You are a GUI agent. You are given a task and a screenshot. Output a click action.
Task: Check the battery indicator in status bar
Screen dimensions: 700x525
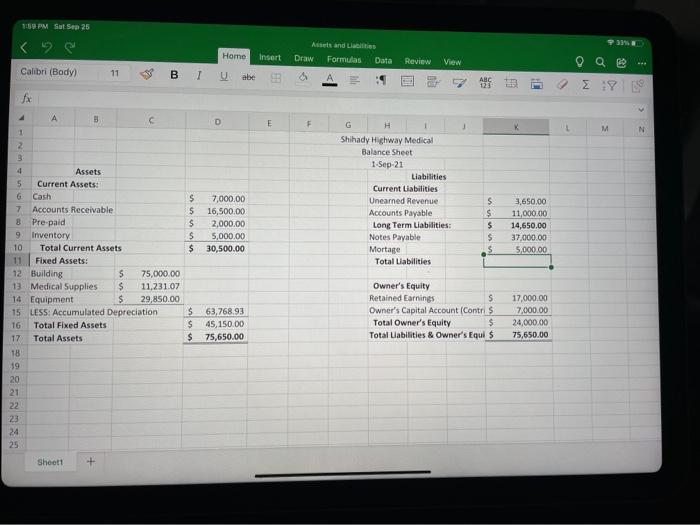[x=637, y=43]
